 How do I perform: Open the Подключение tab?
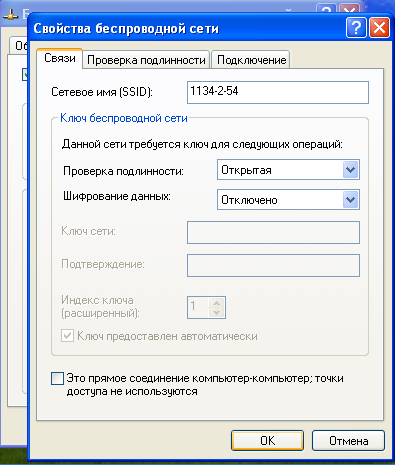click(251, 60)
